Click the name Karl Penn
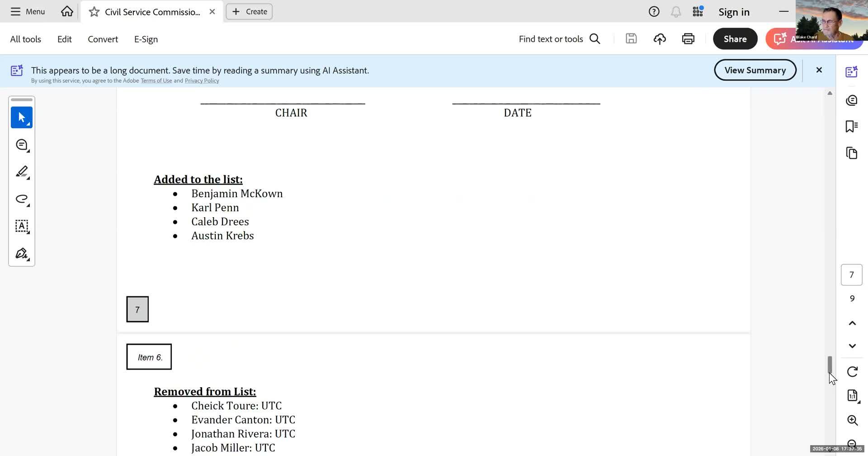Screen dimensions: 868x456 pos(215,208)
